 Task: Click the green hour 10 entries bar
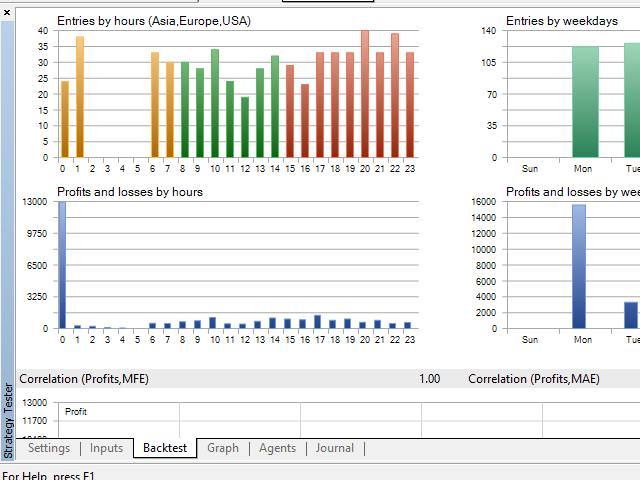click(215, 103)
